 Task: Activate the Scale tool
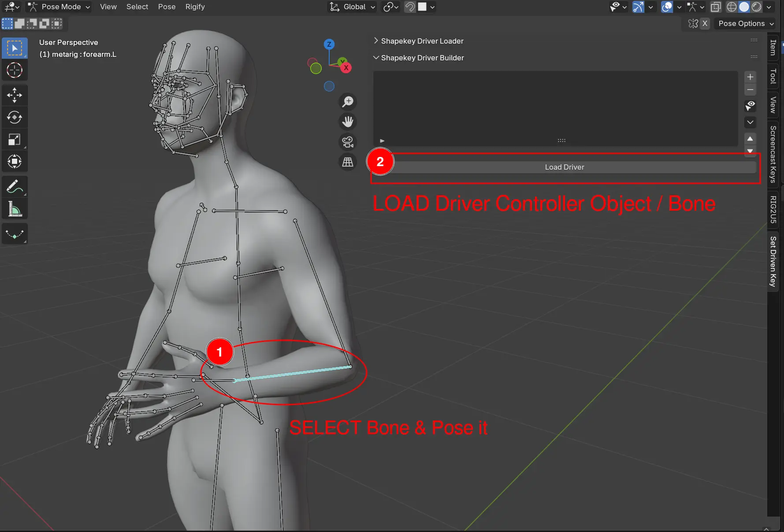point(15,140)
